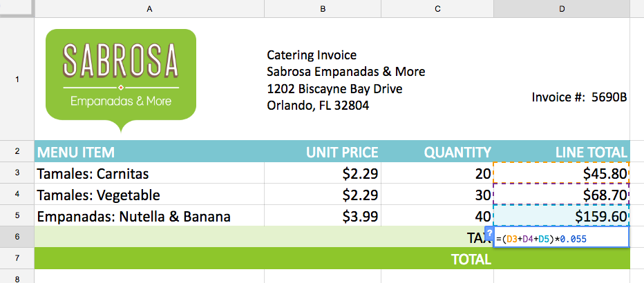Viewport: 644px width, 283px height.
Task: Select row 6 header
Action: click(x=17, y=237)
